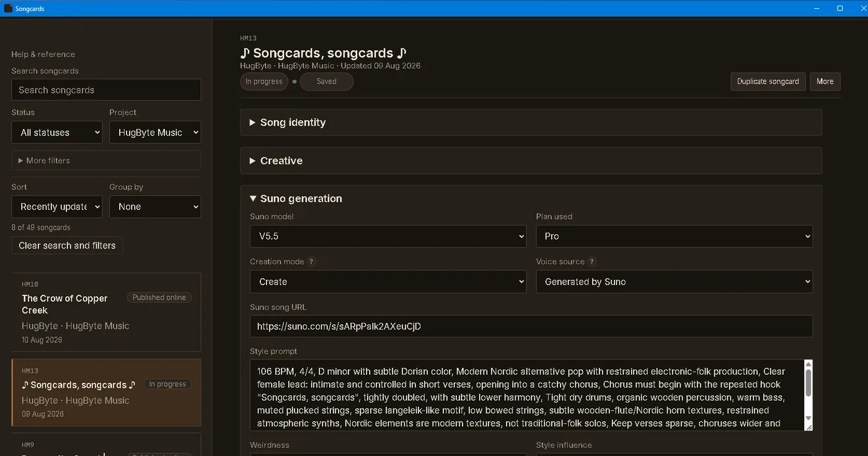868x456 pixels.
Task: Maximize the Songcards window
Action: 840,8
